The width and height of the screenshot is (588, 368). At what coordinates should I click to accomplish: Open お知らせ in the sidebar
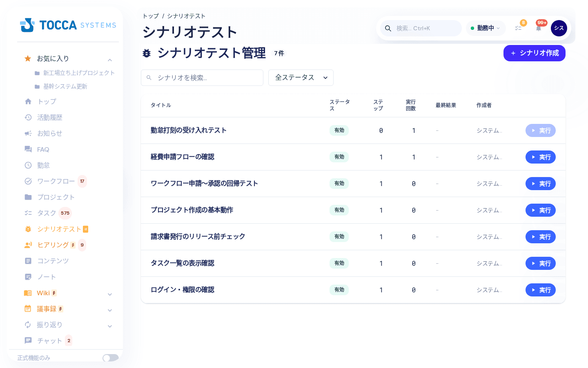point(49,133)
